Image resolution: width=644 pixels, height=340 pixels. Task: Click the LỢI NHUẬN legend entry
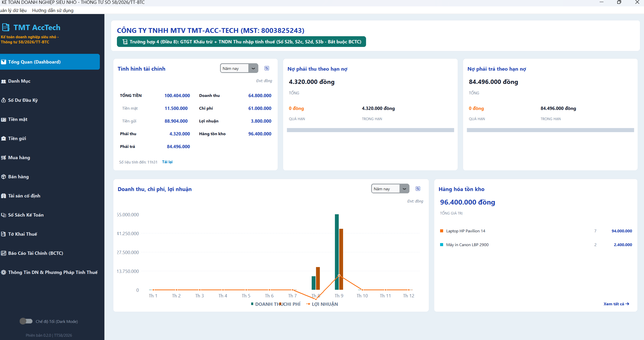[322, 304]
